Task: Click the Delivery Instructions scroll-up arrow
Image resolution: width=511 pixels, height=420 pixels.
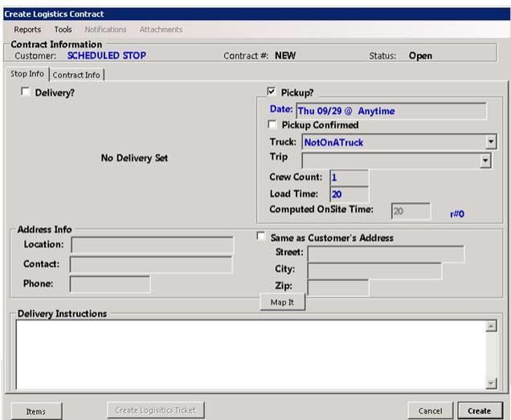Action: point(491,326)
